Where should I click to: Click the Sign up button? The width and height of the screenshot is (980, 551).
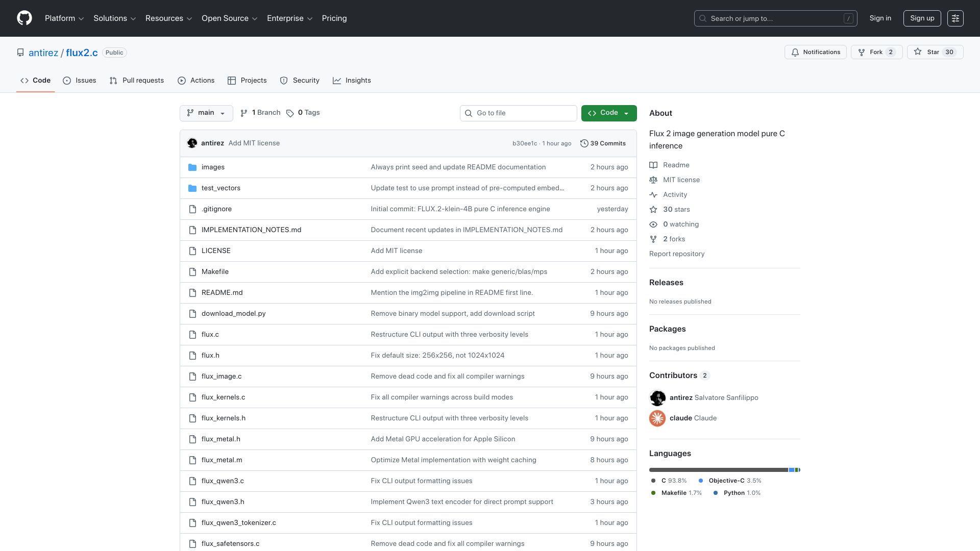pyautogui.click(x=922, y=18)
